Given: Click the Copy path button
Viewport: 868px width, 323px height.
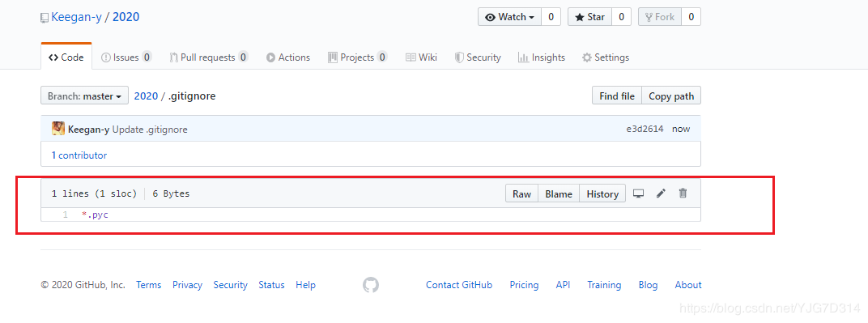Looking at the screenshot, I should tap(671, 96).
